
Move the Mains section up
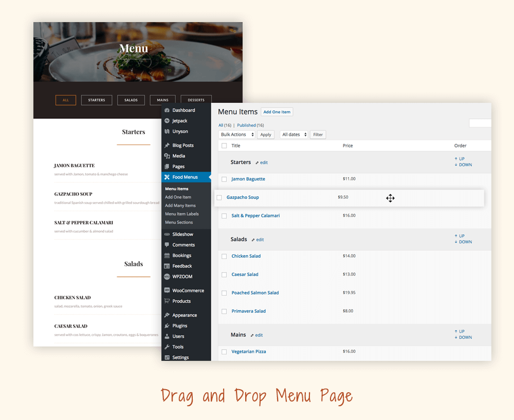tap(460, 331)
